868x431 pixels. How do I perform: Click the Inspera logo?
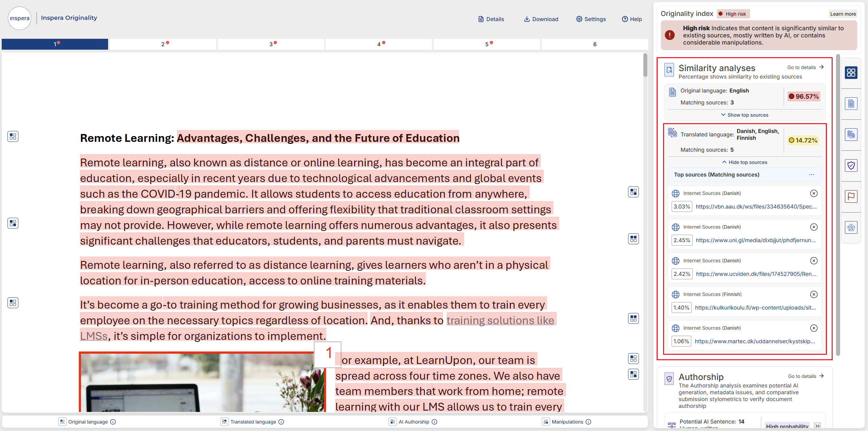19,18
